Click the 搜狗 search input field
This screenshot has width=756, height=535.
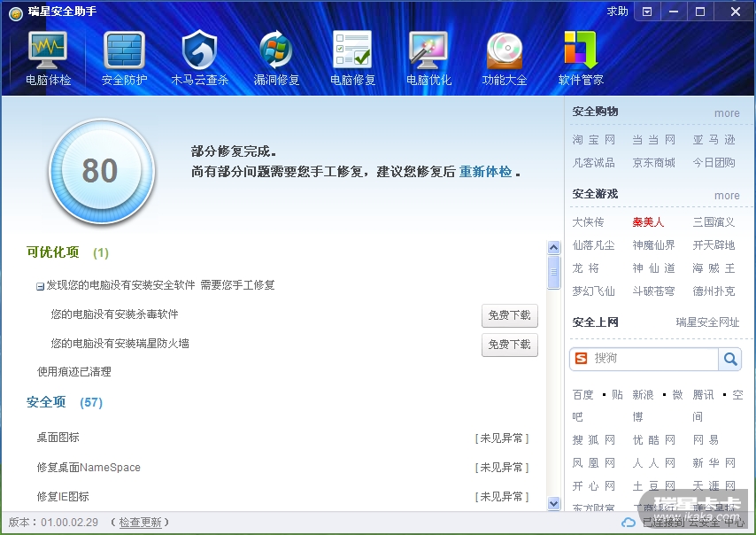point(653,359)
